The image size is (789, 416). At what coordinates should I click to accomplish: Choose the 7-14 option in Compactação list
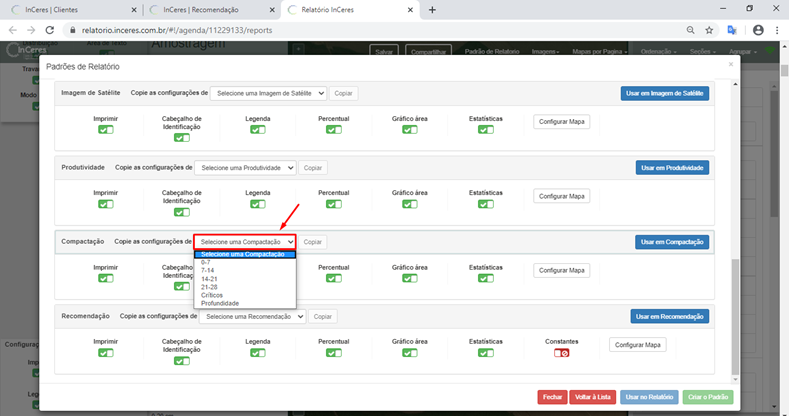click(x=245, y=271)
